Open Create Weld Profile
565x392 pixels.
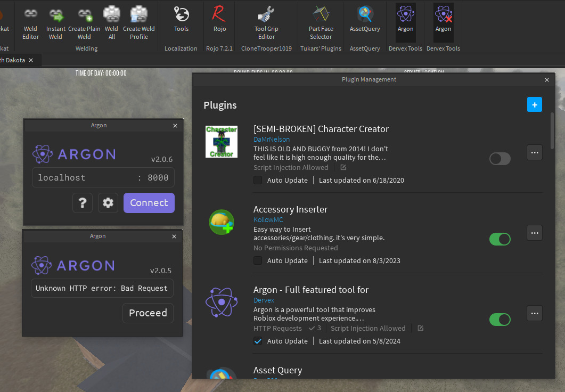138,21
